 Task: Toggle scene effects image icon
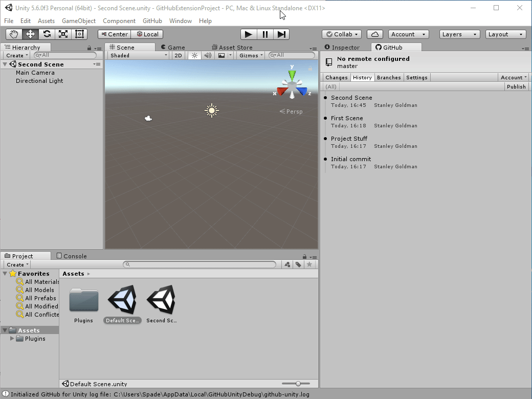pos(221,55)
